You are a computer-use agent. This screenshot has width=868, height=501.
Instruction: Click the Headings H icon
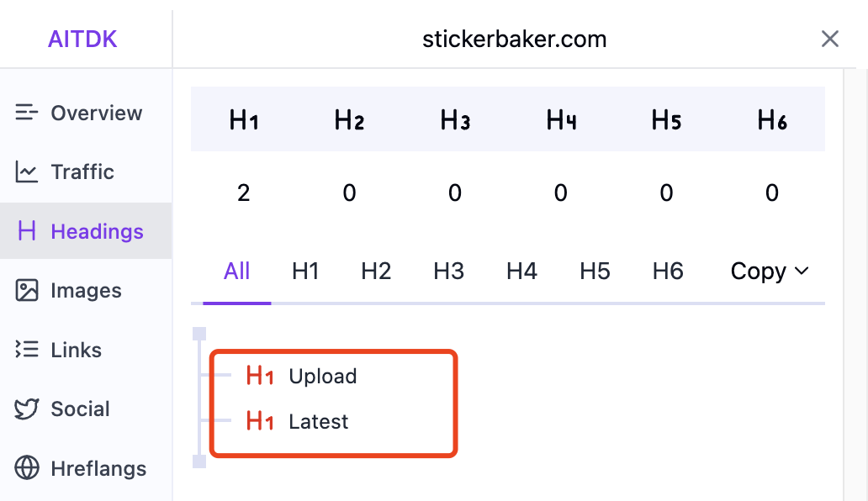(27, 231)
